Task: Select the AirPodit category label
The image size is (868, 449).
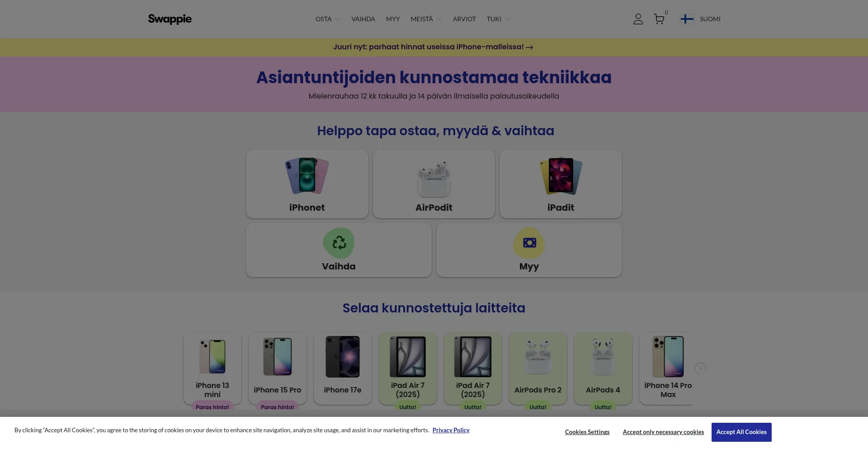Action: pos(434,208)
